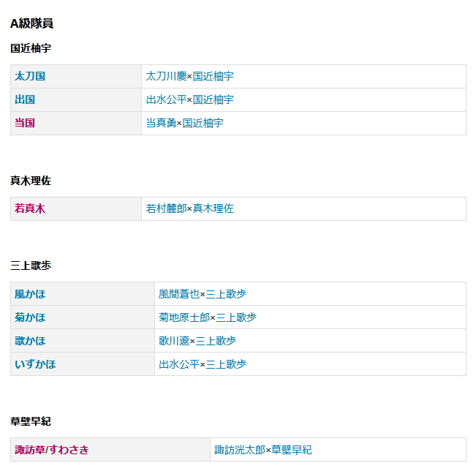The width and height of the screenshot is (476, 474).
Task: Click the 太刀川慶 character link
Action: pyautogui.click(x=166, y=76)
